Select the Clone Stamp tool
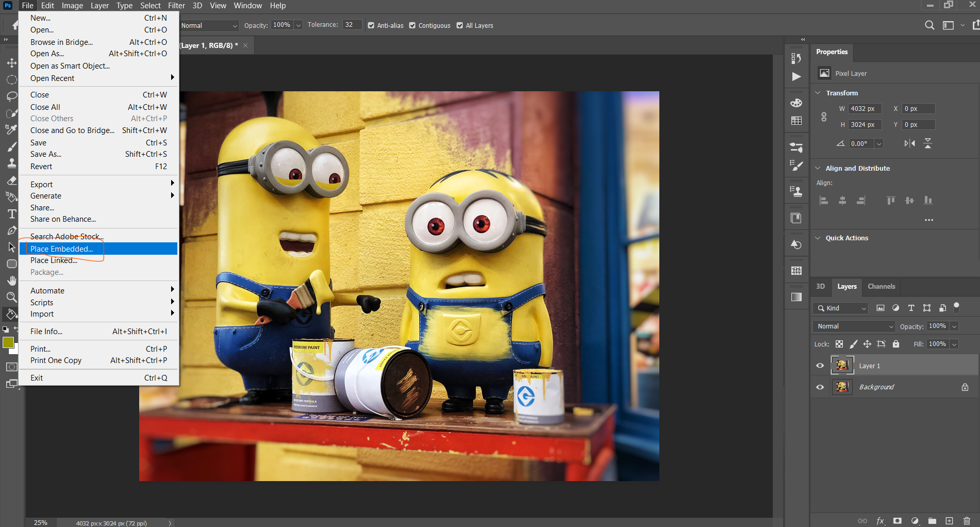This screenshot has height=527, width=980. (x=11, y=163)
